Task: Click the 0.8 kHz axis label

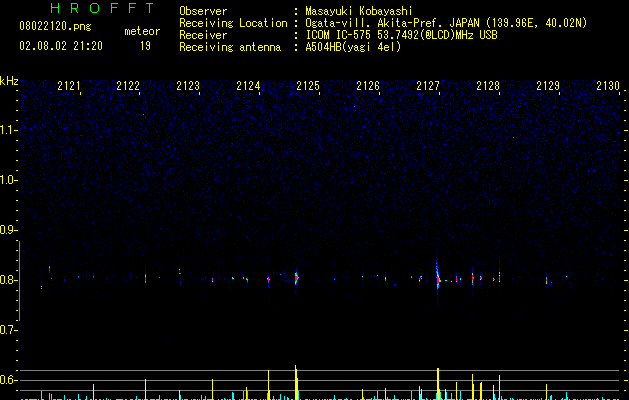Action: pos(8,280)
